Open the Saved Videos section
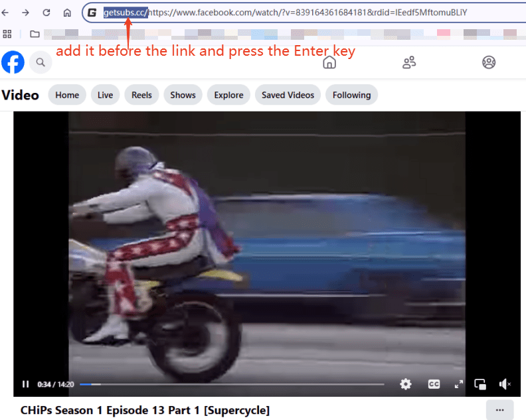The width and height of the screenshot is (526, 420). tap(288, 95)
